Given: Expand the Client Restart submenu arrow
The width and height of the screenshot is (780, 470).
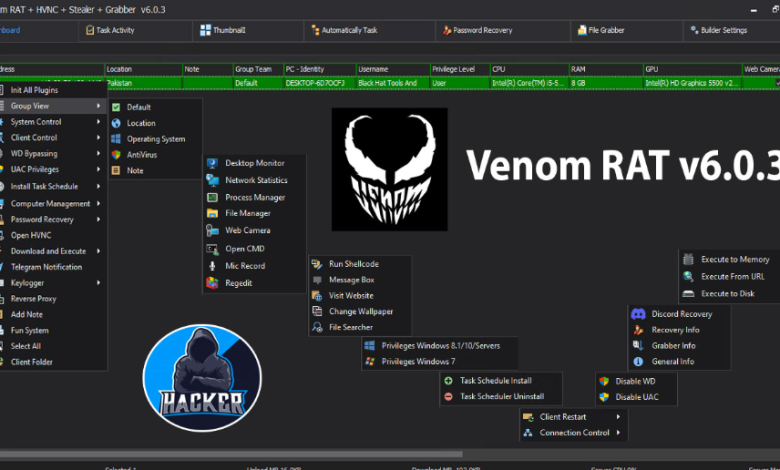Looking at the screenshot, I should coord(618,417).
